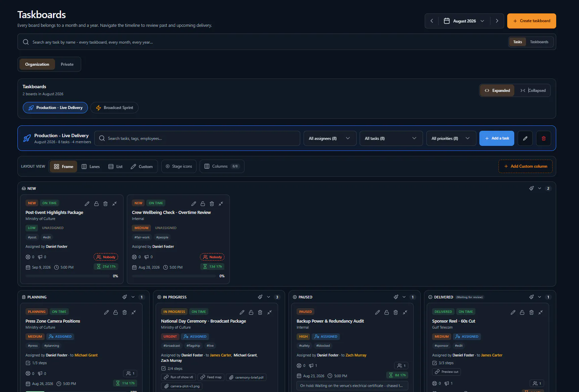Viewport: 579px width, 392px height.
Task: Check the 1/3 steps checkbox on Press Zone card
Action: [28, 363]
